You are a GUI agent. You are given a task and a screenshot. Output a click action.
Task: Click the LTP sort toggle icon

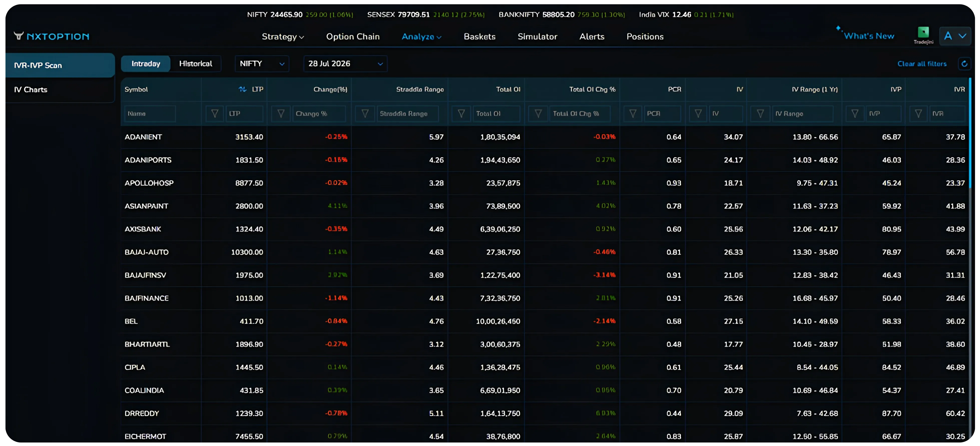(242, 89)
